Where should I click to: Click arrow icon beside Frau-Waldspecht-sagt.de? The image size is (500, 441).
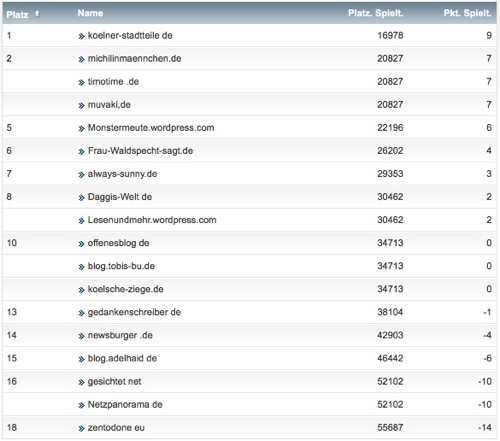tap(81, 152)
